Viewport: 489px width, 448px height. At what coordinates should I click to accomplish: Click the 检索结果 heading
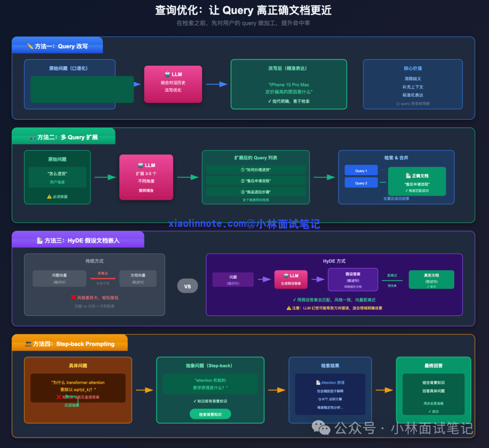(x=330, y=365)
